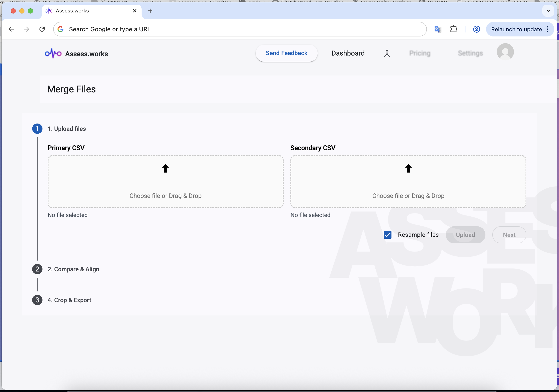Click step 1 circle in the stepper
The height and width of the screenshot is (392, 559).
click(37, 129)
